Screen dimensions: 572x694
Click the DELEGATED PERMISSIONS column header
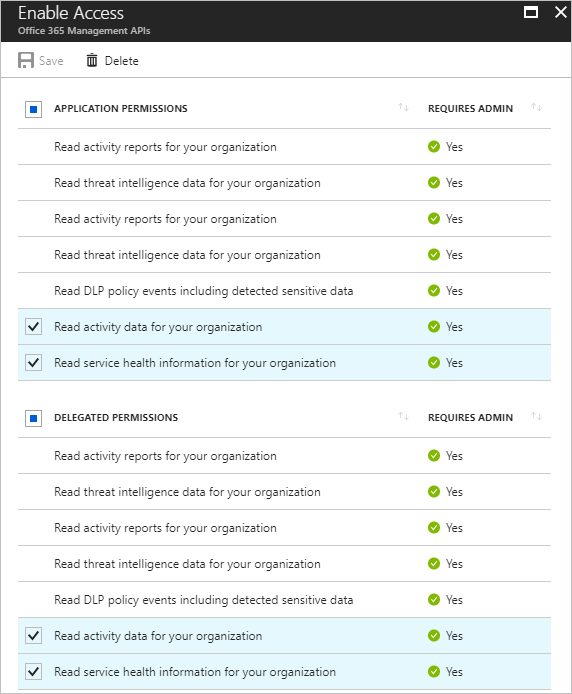point(116,417)
